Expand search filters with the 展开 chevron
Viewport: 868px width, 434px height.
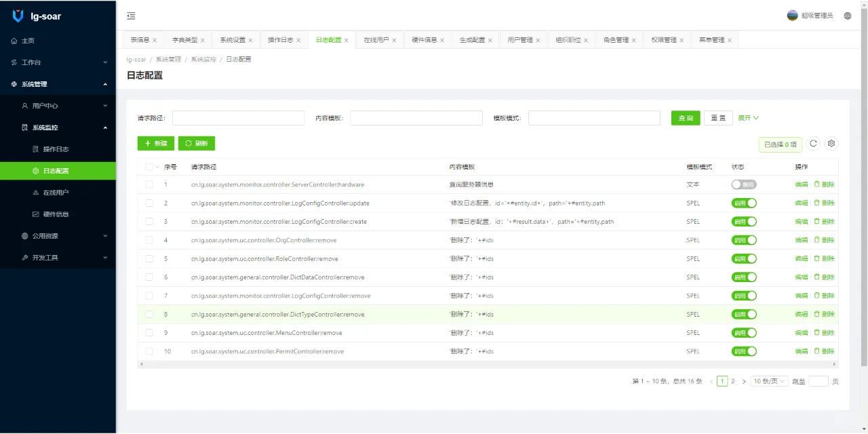tap(745, 117)
